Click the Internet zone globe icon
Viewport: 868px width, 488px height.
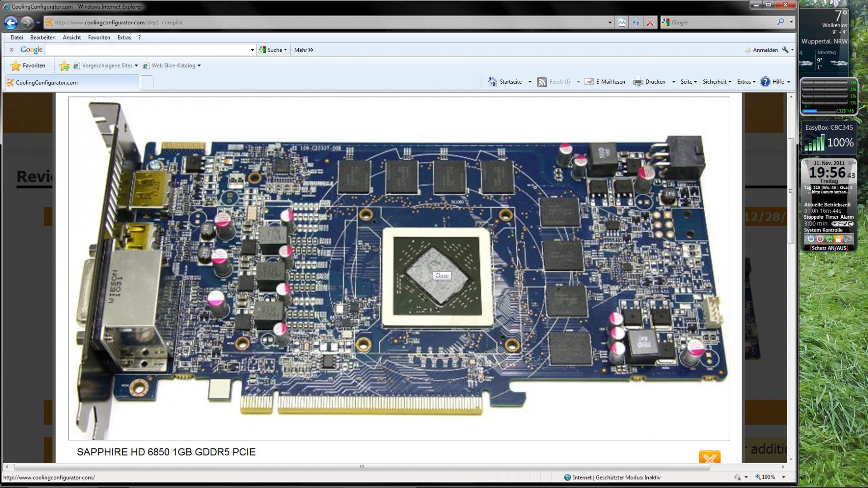(x=567, y=477)
